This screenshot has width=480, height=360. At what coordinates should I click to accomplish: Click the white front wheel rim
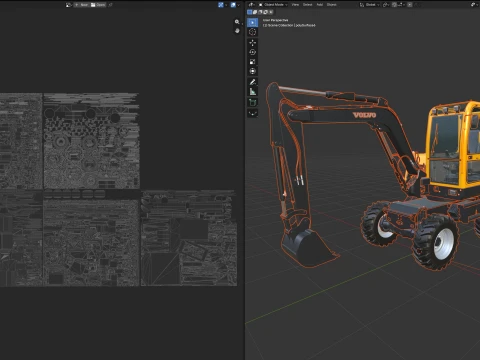(x=444, y=243)
